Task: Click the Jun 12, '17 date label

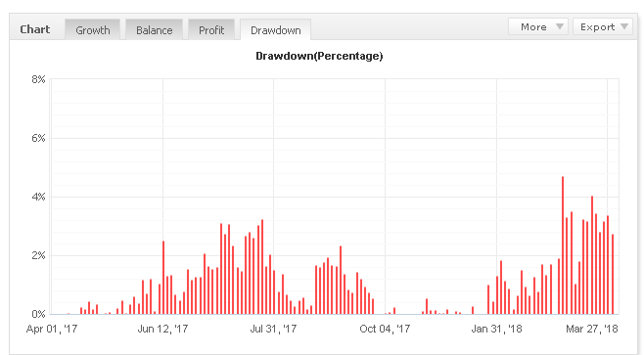Action: click(162, 329)
